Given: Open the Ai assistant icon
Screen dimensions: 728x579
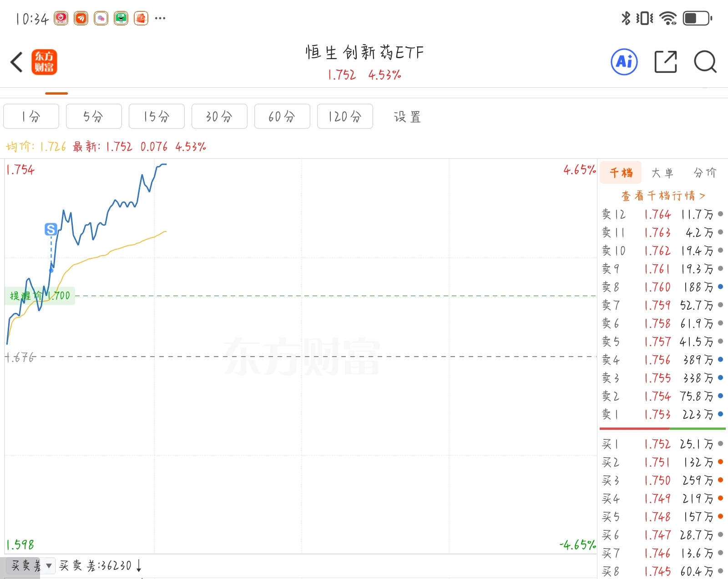Looking at the screenshot, I should 624,62.
